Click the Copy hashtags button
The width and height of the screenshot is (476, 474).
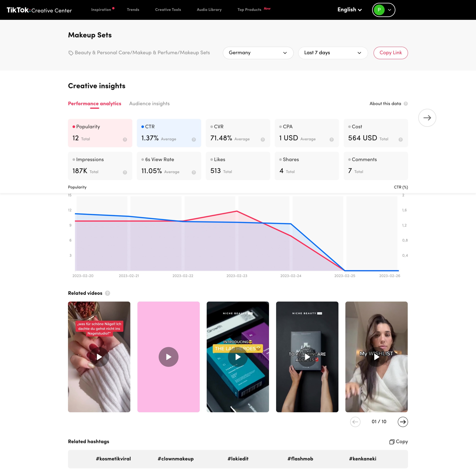[x=398, y=441]
